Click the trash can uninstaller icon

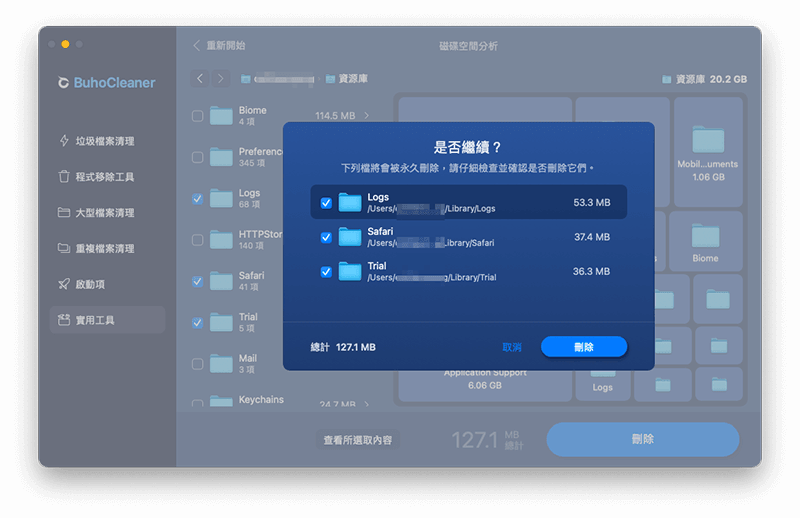64,177
